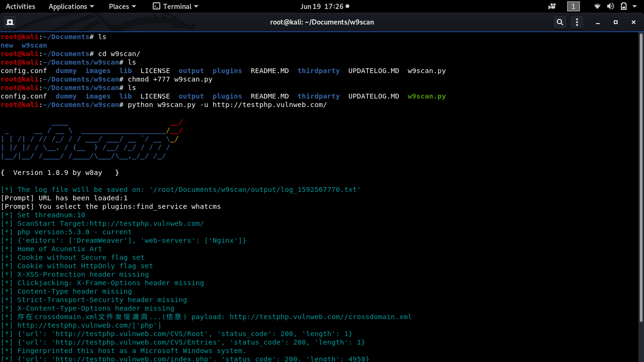Viewport: 644px width, 362px height.
Task: Maximize the terminal window
Action: click(x=615, y=22)
